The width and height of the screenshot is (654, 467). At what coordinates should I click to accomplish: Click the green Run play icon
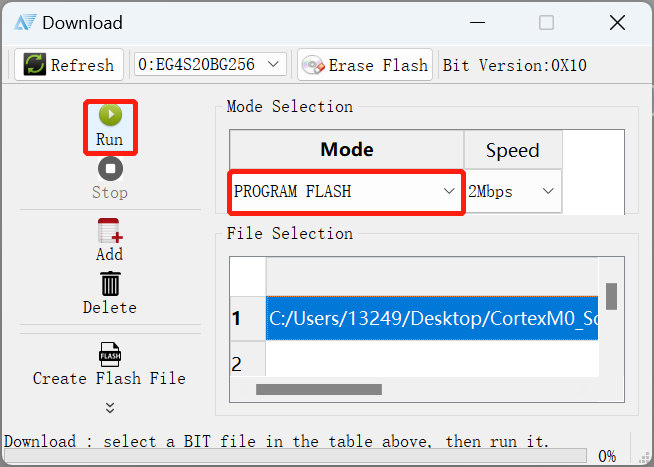(110, 115)
